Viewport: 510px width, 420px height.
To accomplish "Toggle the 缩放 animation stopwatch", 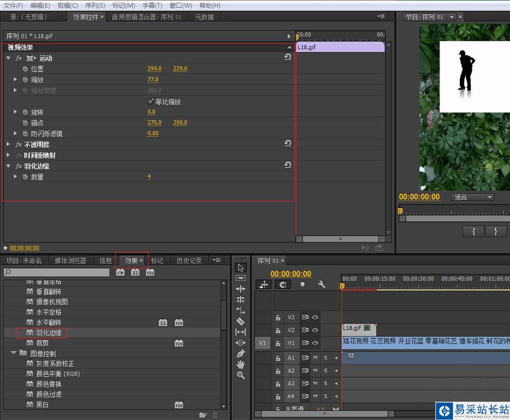I will pos(25,79).
